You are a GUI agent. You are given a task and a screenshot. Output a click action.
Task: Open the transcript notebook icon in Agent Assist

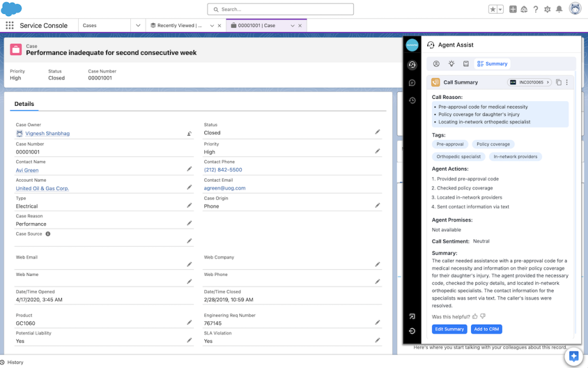466,63
